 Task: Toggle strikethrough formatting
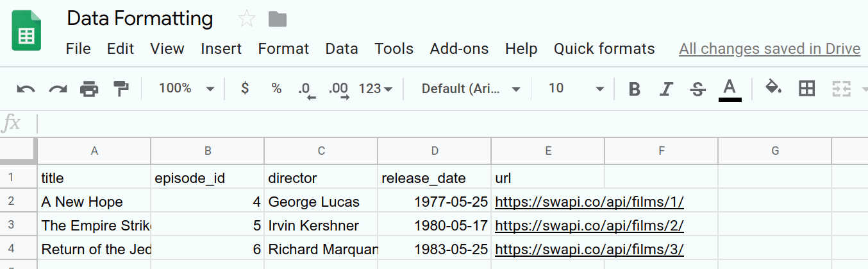pyautogui.click(x=697, y=89)
